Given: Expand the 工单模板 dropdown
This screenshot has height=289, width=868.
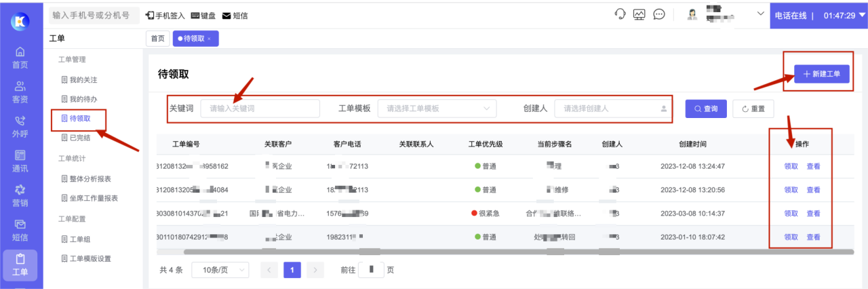Looking at the screenshot, I should (437, 109).
